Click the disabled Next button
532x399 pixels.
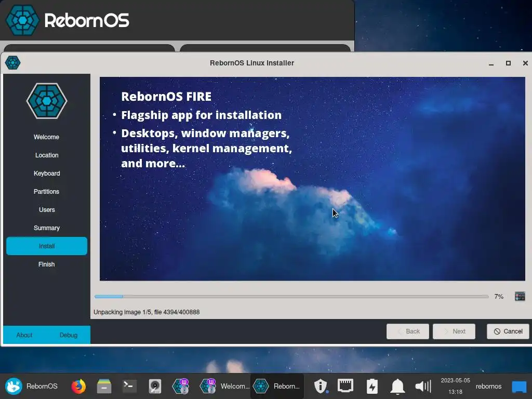click(x=454, y=331)
